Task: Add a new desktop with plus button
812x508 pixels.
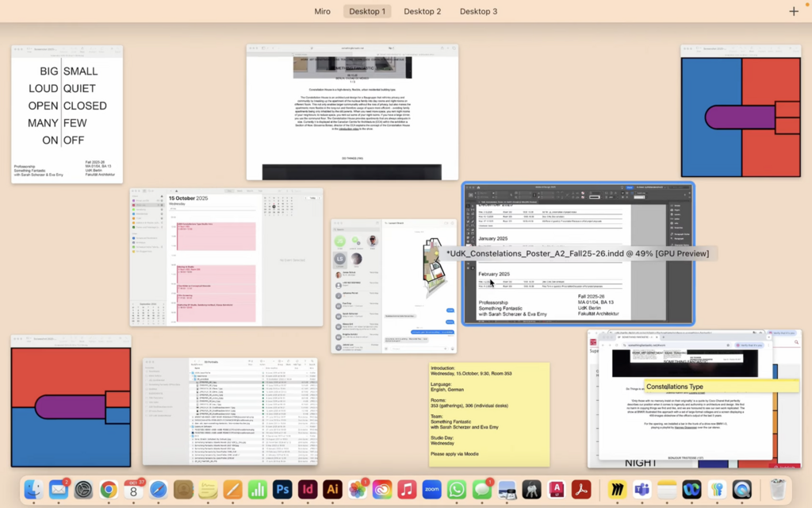Action: point(794,11)
